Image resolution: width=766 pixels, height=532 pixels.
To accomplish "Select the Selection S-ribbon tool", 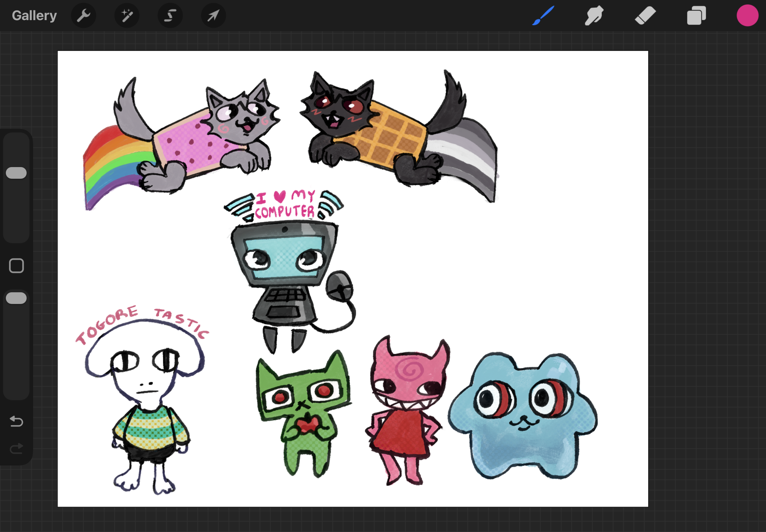I will point(170,15).
